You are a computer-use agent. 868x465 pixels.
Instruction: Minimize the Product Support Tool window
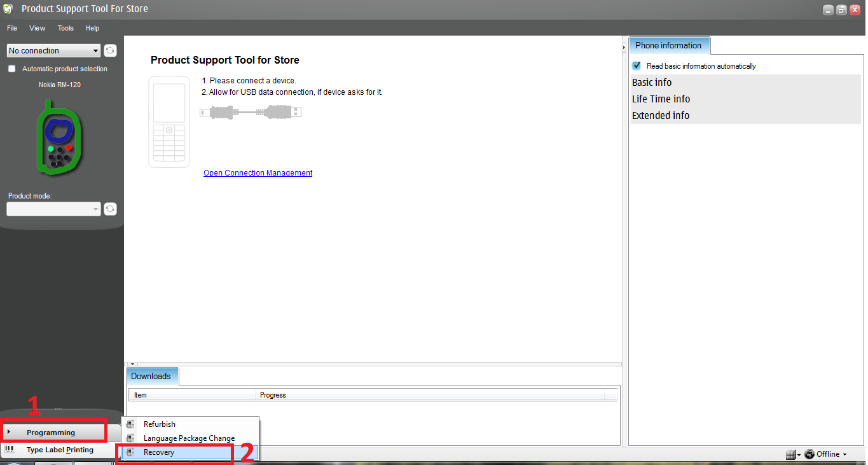[x=827, y=10]
